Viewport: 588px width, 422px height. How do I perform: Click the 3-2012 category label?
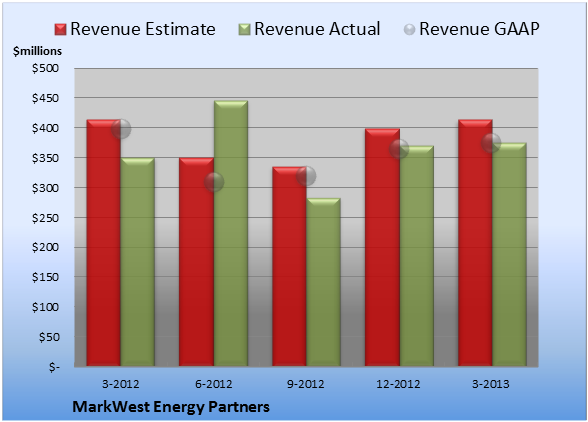121,384
